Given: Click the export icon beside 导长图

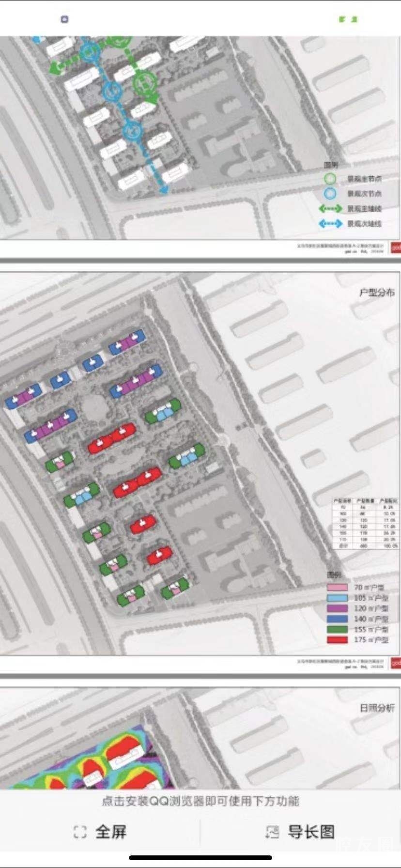Looking at the screenshot, I should 272,832.
